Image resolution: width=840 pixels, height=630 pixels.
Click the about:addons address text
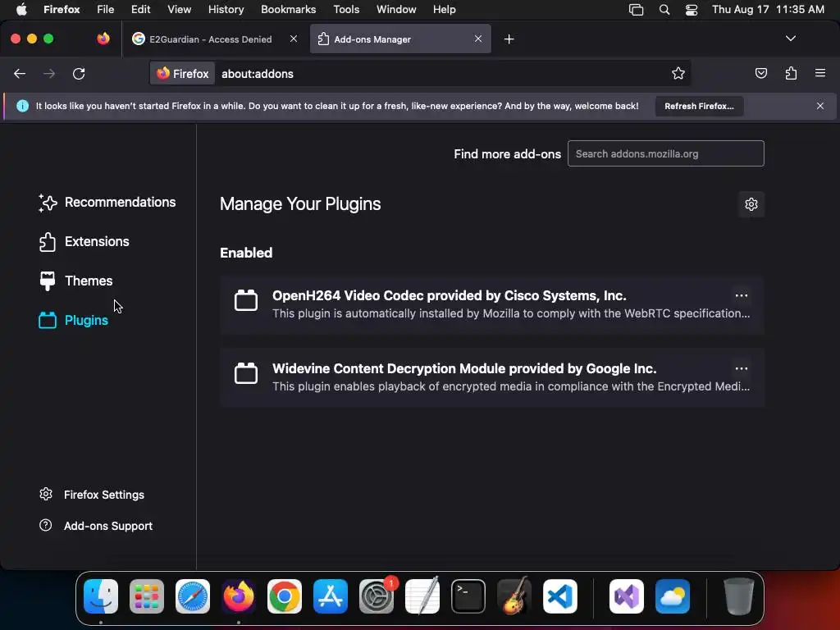(257, 74)
